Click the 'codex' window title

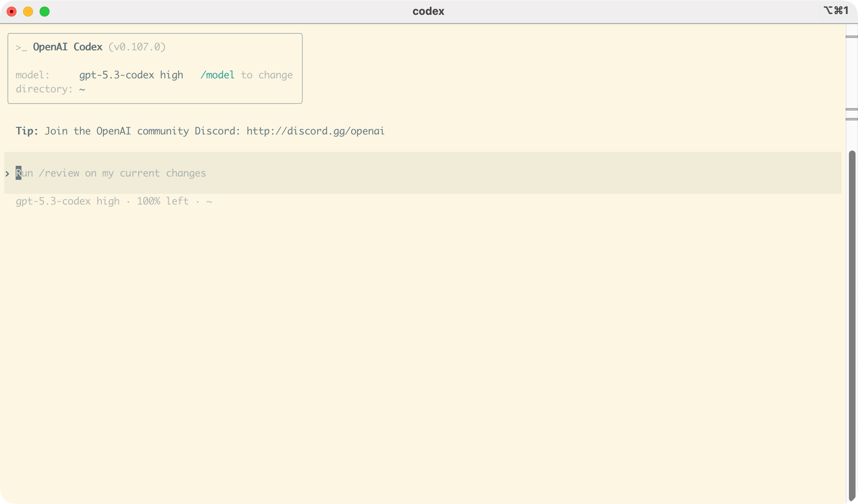tap(428, 11)
